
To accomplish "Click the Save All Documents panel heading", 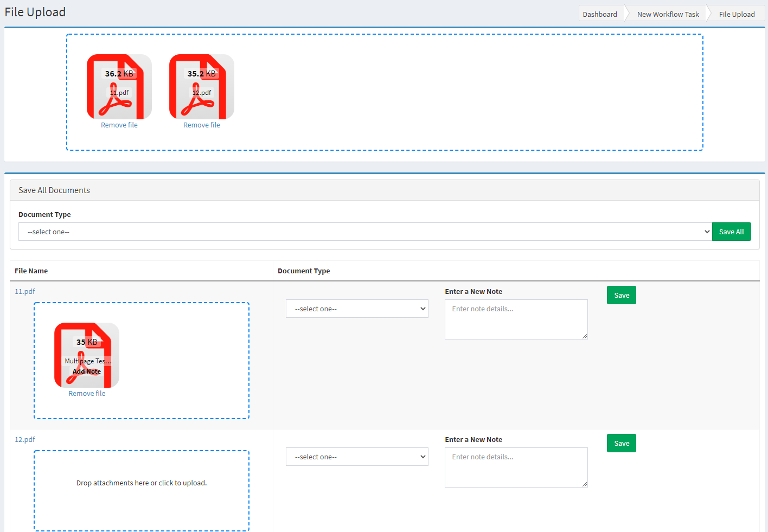I will (54, 190).
